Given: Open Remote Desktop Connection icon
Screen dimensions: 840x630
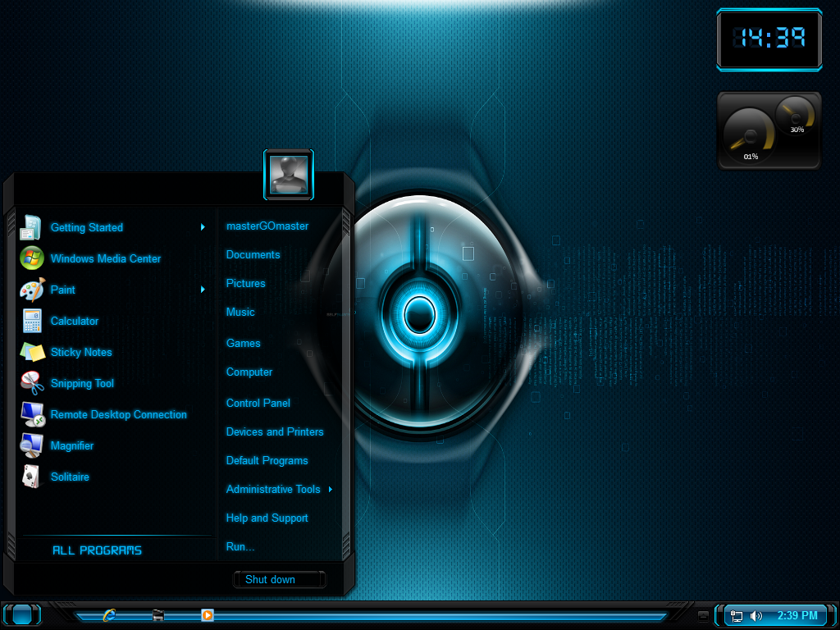Looking at the screenshot, I should (x=32, y=414).
